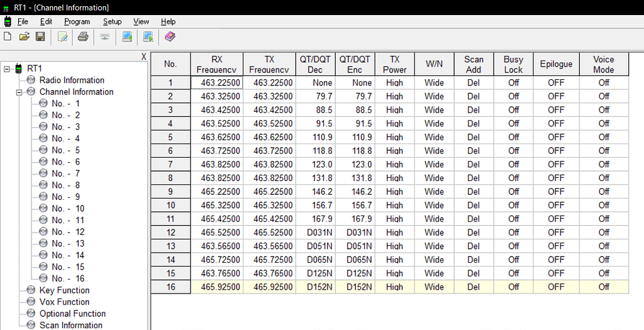644x330 pixels.
Task: Collapse the RT1 root tree node
Action: click(x=7, y=69)
